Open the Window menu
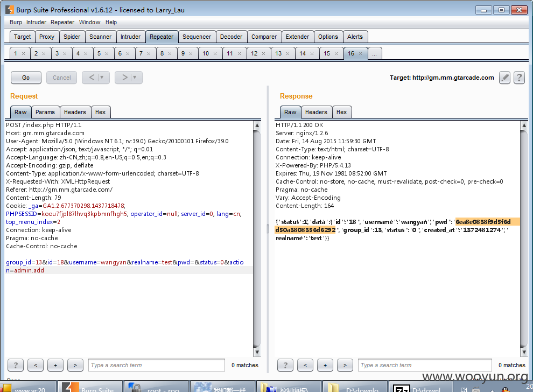 pos(90,22)
